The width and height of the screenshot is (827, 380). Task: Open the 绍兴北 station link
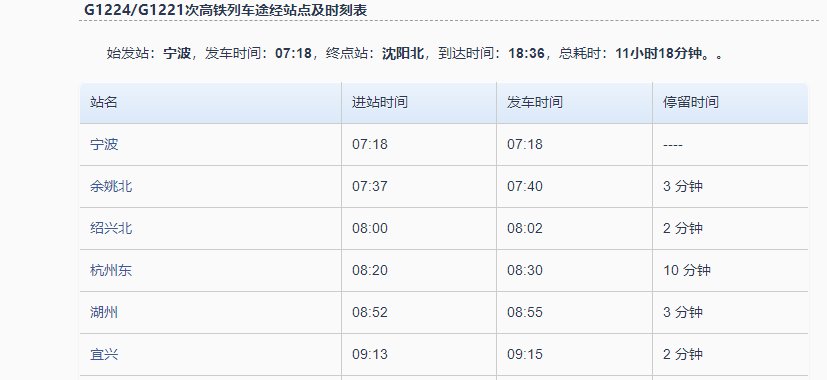tap(111, 229)
